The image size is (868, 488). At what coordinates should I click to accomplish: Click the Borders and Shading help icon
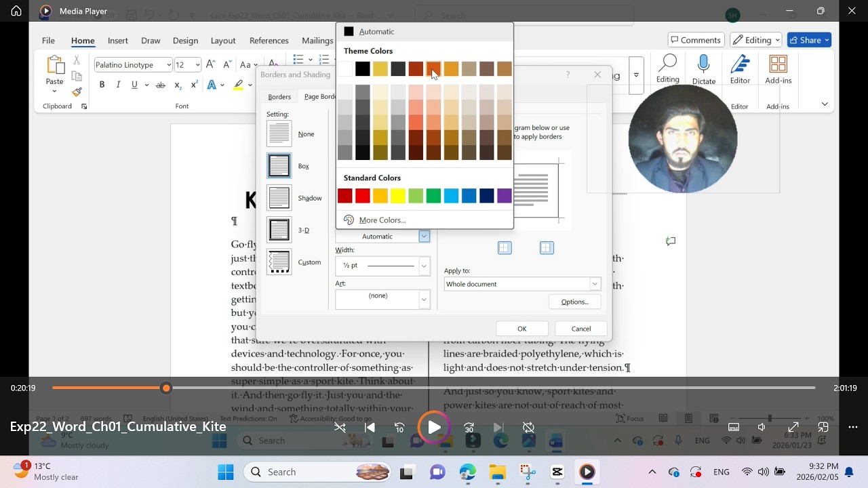(x=568, y=75)
